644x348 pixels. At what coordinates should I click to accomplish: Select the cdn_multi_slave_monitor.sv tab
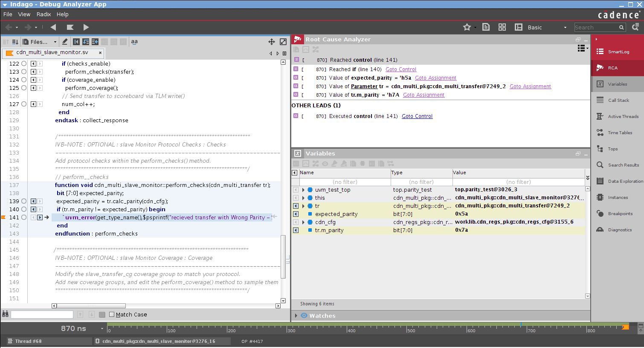(52, 52)
